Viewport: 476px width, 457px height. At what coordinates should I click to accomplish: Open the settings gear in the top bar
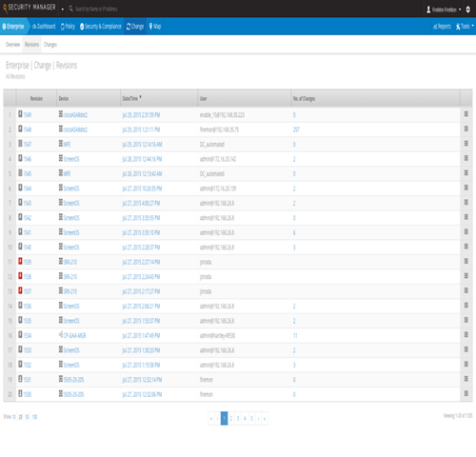(467, 10)
